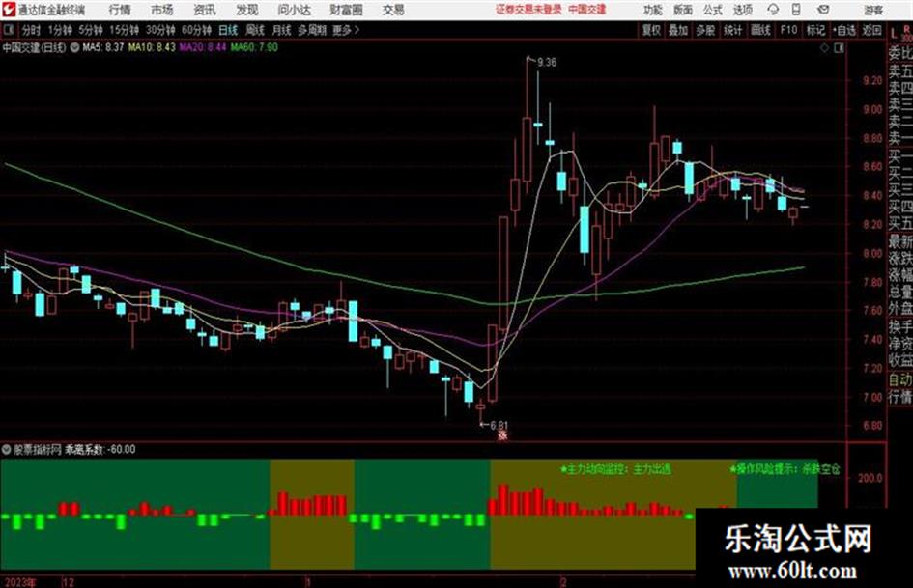Click the 乖离系数: -60.00 indicator label
The width and height of the screenshot is (913, 588).
tap(100, 449)
